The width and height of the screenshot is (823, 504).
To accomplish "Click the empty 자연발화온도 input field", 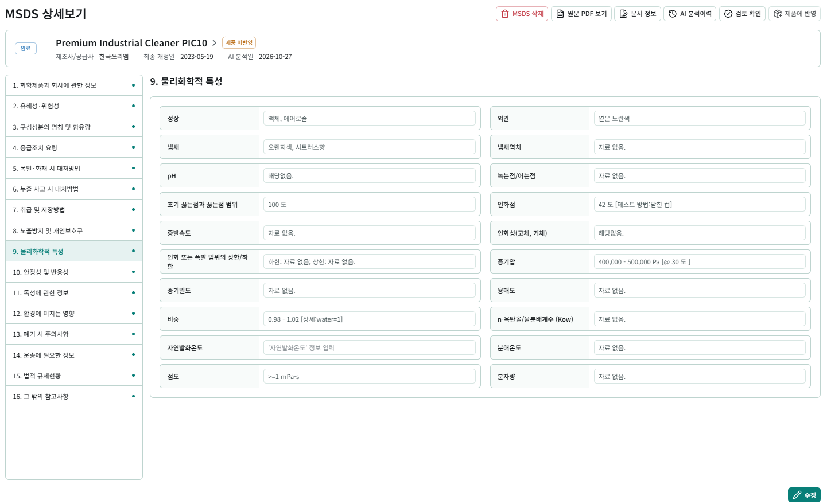I will 370,347.
